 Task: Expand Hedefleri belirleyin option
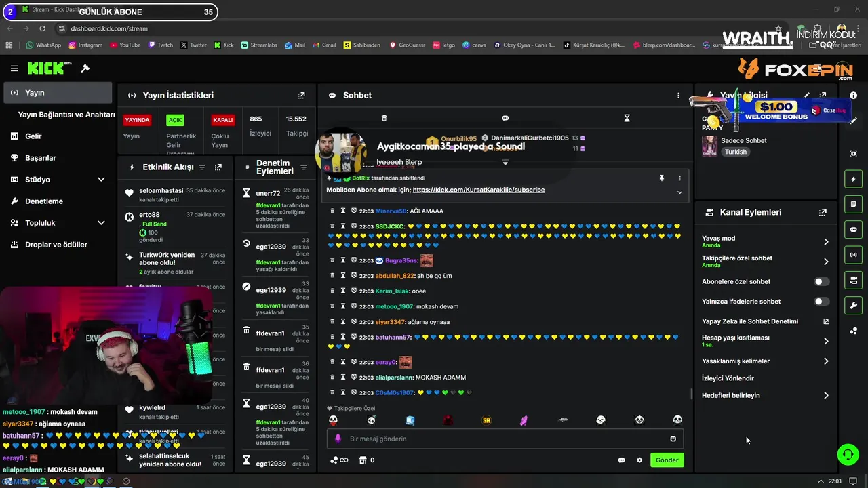(x=826, y=395)
